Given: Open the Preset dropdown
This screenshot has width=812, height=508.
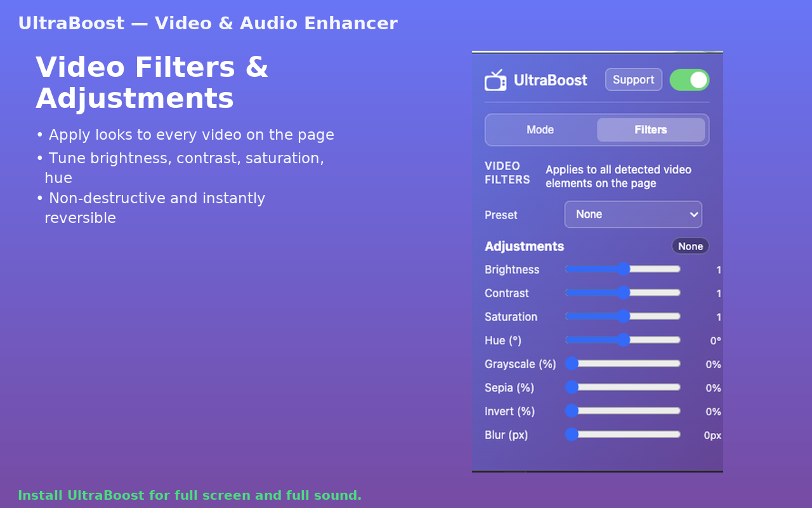Looking at the screenshot, I should pyautogui.click(x=633, y=215).
